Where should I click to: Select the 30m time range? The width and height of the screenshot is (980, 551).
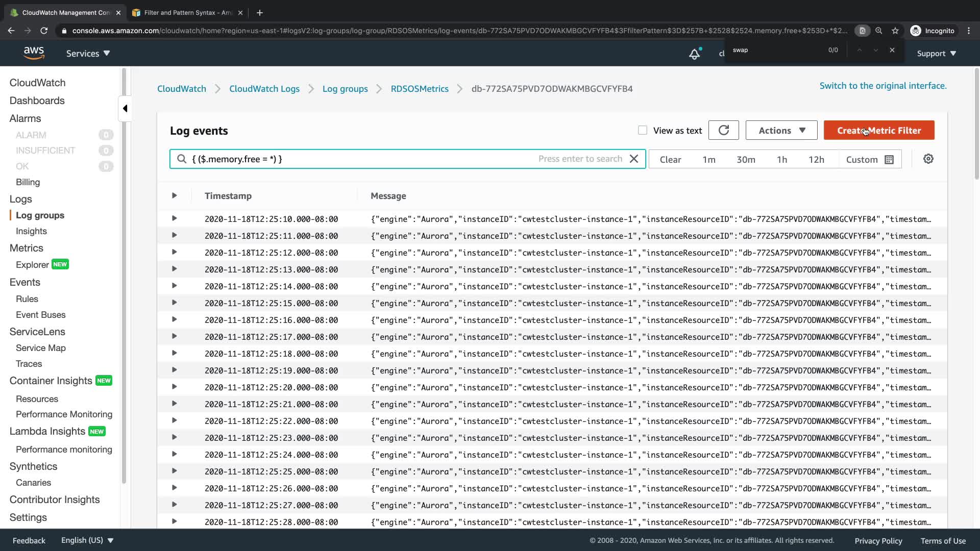coord(746,160)
